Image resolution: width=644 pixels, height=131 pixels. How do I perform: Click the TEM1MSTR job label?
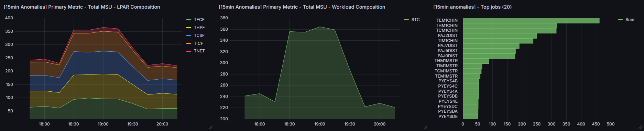pyautogui.click(x=446, y=76)
